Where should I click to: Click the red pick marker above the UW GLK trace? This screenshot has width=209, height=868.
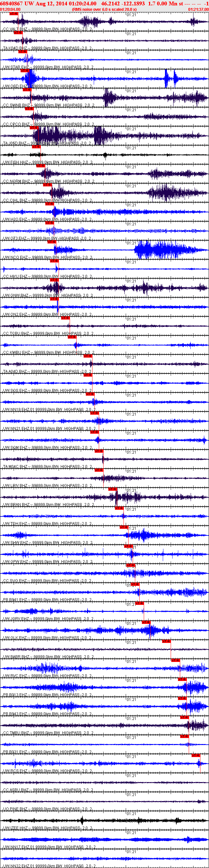(x=146, y=623)
